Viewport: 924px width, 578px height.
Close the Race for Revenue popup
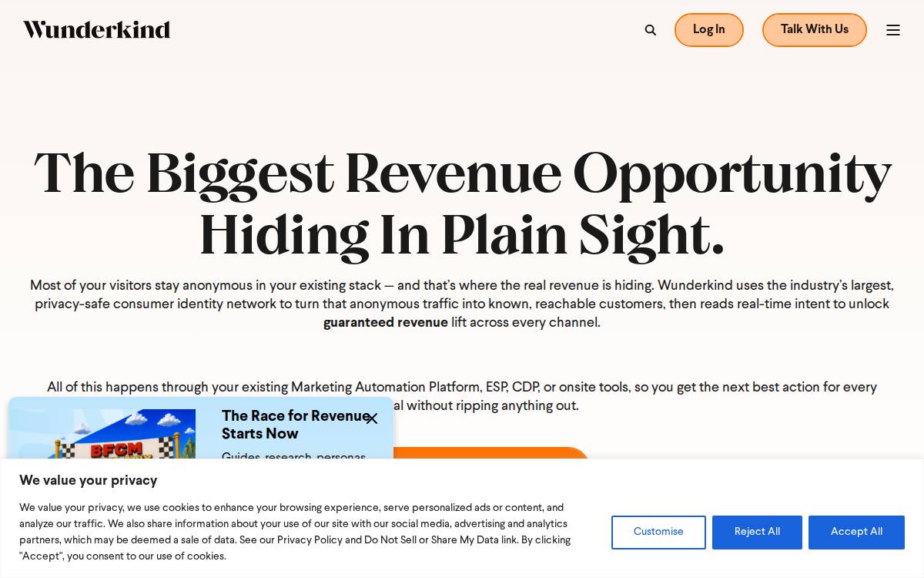[x=372, y=418]
